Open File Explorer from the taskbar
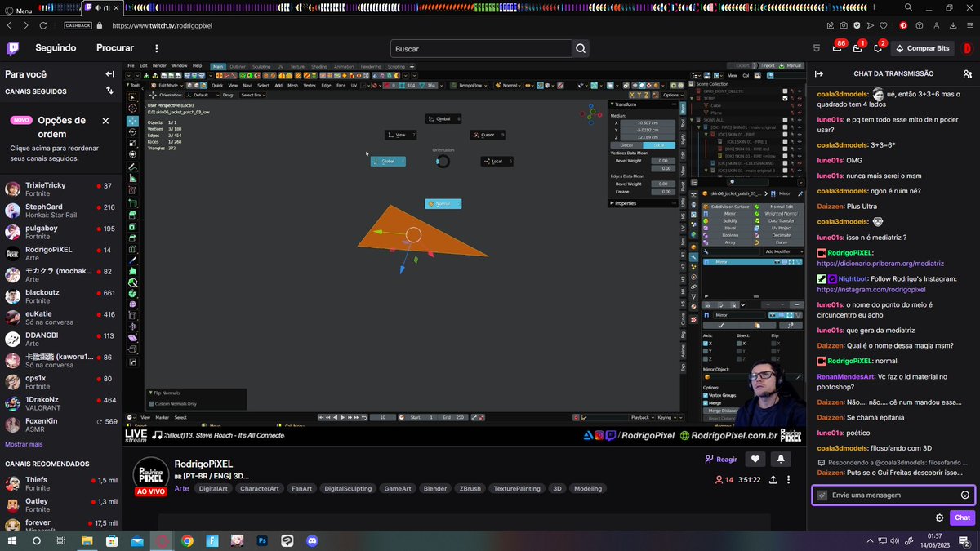 (87, 540)
